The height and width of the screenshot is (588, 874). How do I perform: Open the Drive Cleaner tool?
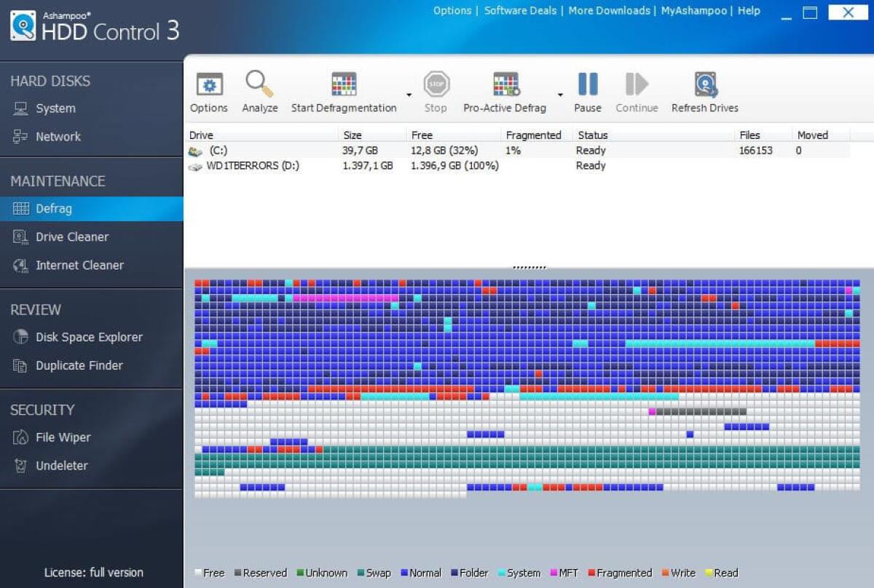(x=72, y=237)
